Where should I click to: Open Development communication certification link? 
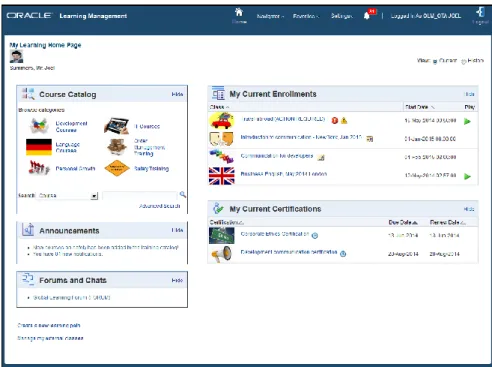click(x=289, y=252)
